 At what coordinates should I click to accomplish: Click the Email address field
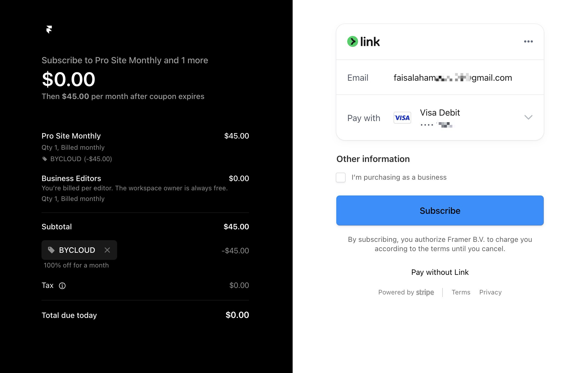[452, 78]
